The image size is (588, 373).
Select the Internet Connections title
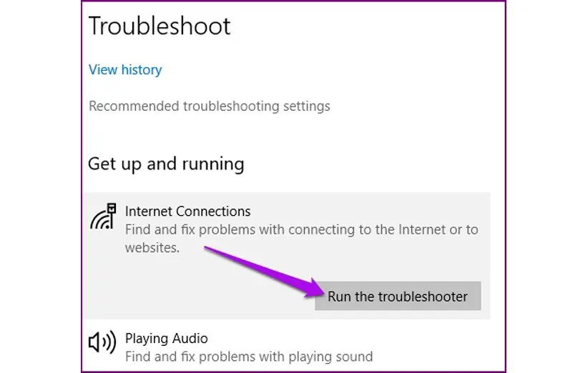click(x=187, y=212)
